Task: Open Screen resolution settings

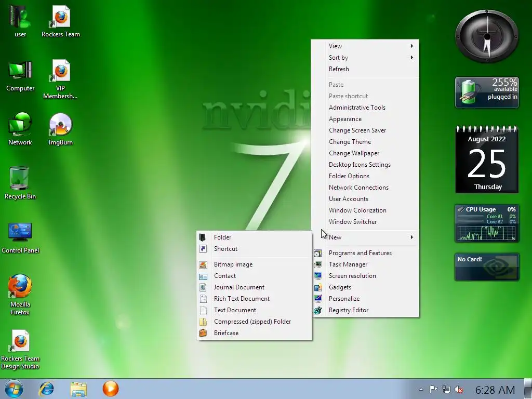Action: click(365, 276)
